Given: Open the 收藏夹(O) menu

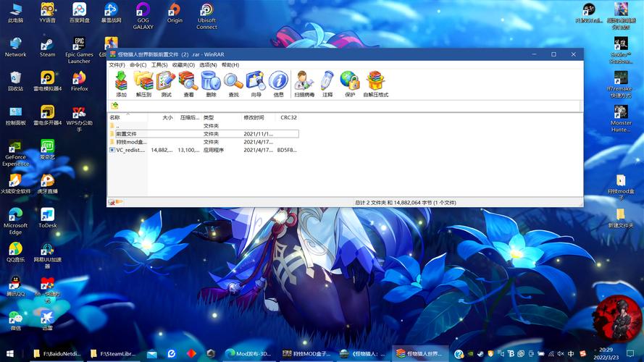Looking at the screenshot, I should [183, 65].
